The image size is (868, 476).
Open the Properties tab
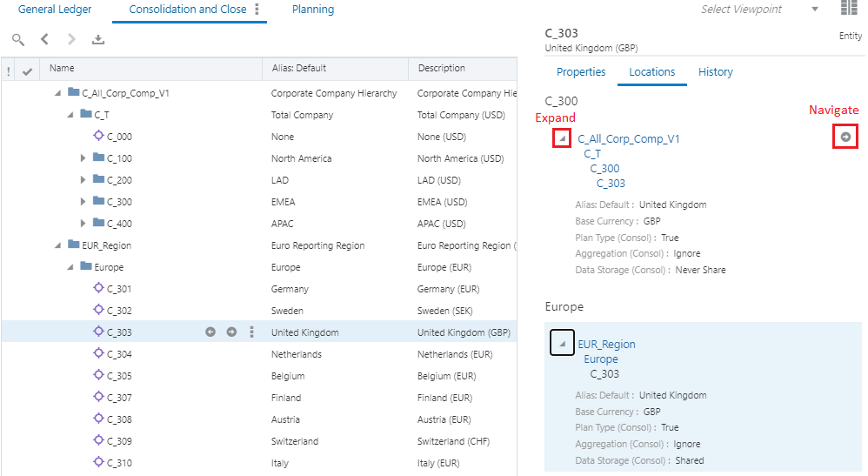581,72
